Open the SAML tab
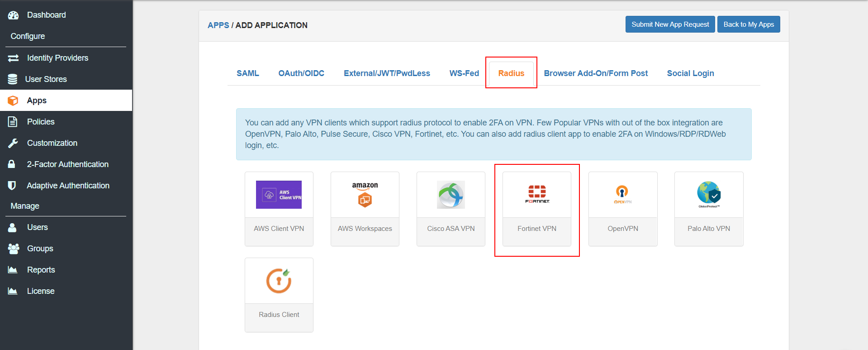The height and width of the screenshot is (350, 868). point(248,73)
